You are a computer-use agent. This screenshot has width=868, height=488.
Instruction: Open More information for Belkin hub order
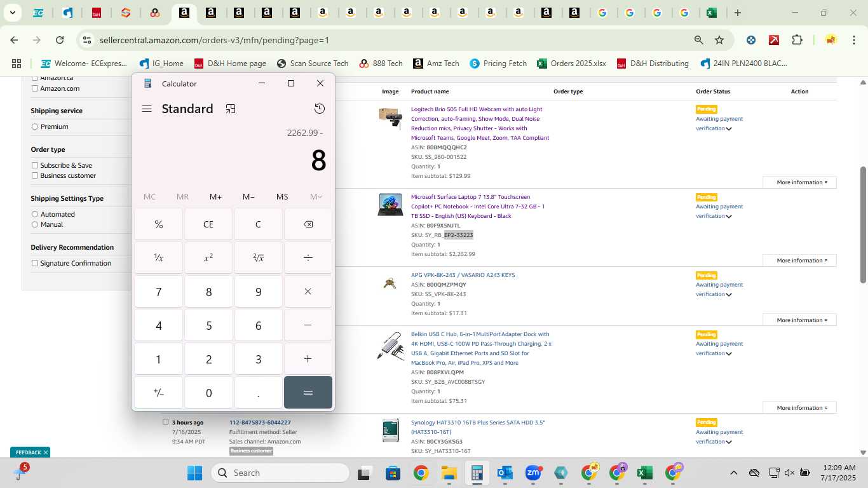tap(799, 408)
